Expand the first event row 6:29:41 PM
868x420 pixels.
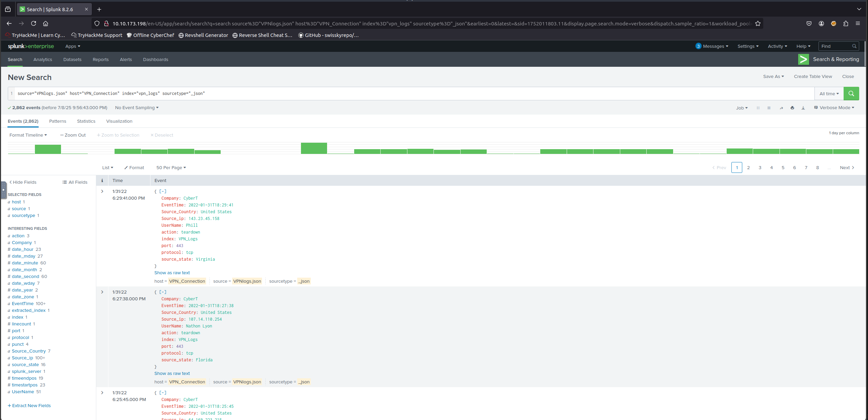[x=102, y=191]
